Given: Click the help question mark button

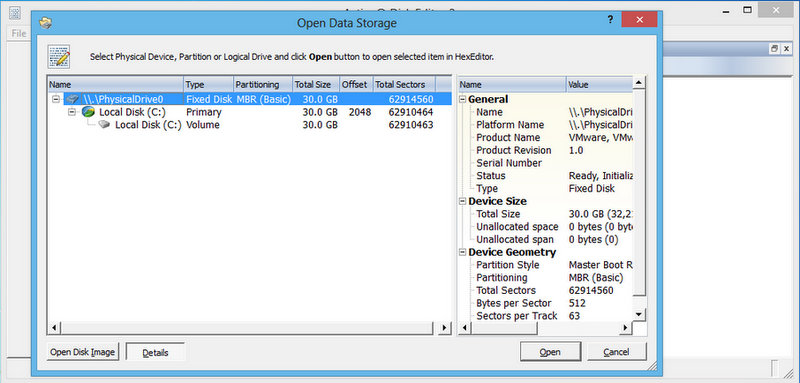Looking at the screenshot, I should tap(610, 20).
